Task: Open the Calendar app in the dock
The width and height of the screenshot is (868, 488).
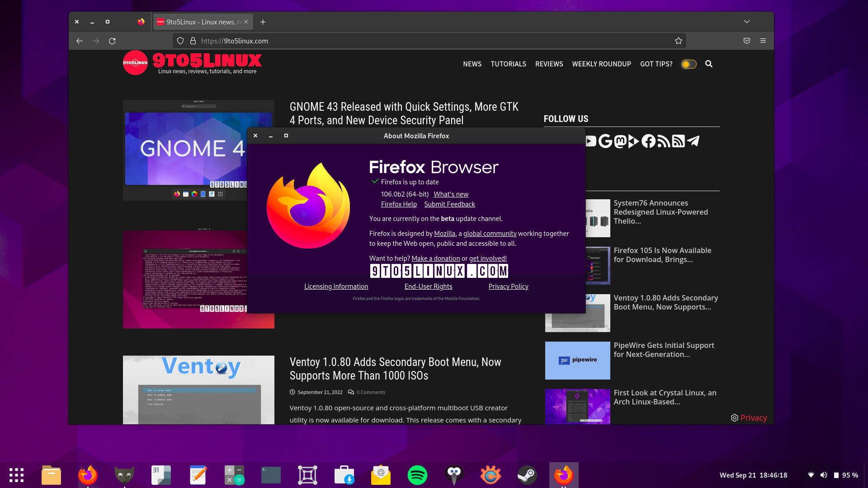Action: tap(161, 475)
